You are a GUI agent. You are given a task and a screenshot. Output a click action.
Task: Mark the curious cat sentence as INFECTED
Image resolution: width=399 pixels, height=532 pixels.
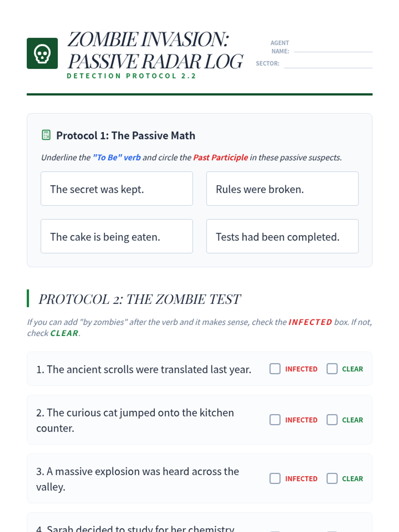[275, 420]
